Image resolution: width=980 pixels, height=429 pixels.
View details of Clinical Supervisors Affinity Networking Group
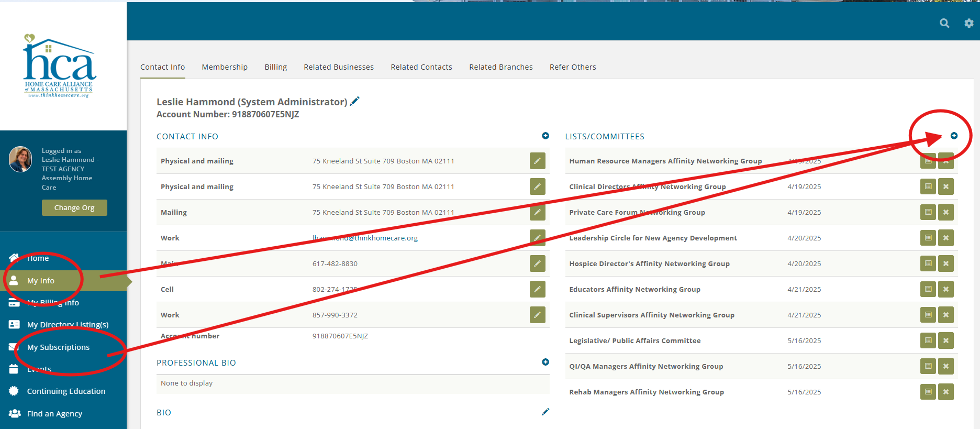point(928,315)
